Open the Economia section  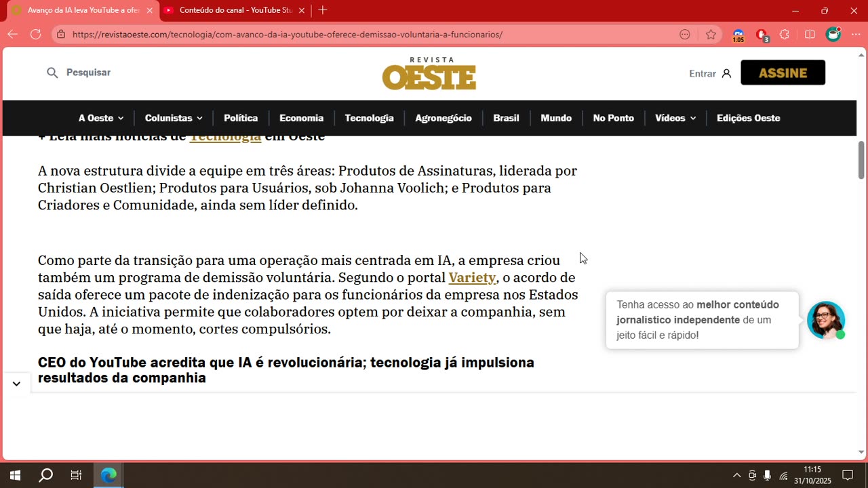(301, 118)
